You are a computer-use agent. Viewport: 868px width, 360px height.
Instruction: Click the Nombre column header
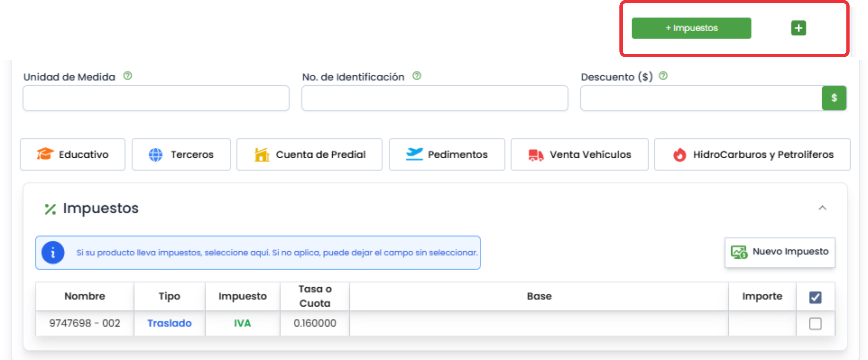pyautogui.click(x=85, y=296)
